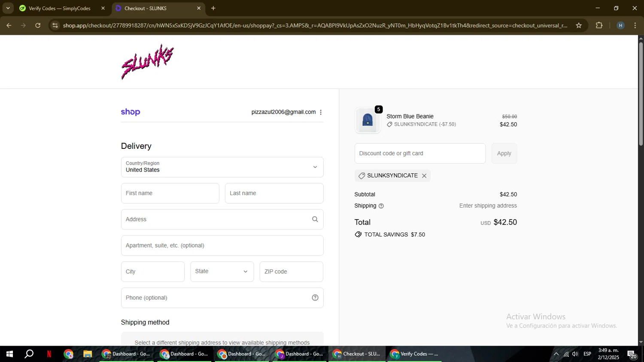The image size is (644, 362).
Task: Click the ESP language indicator
Action: coord(587,354)
